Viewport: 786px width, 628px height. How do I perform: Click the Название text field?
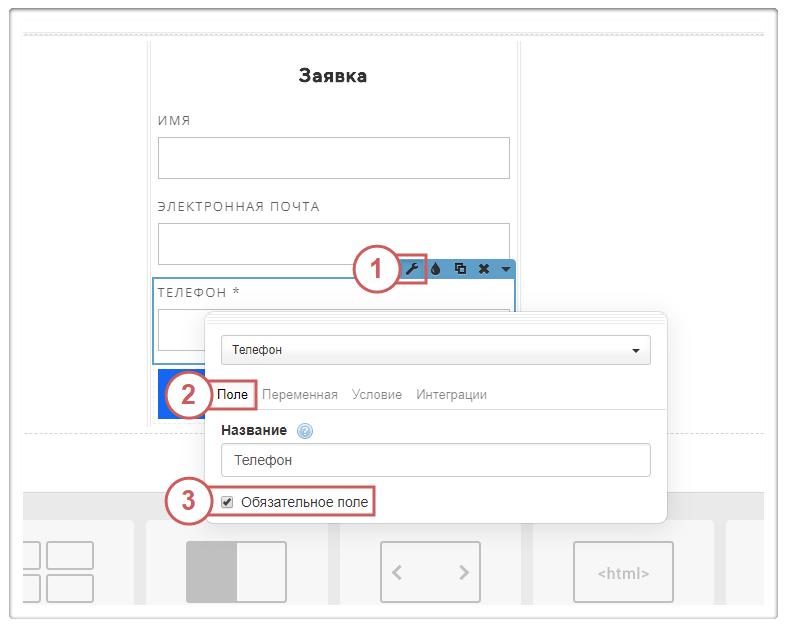pyautogui.click(x=435, y=460)
